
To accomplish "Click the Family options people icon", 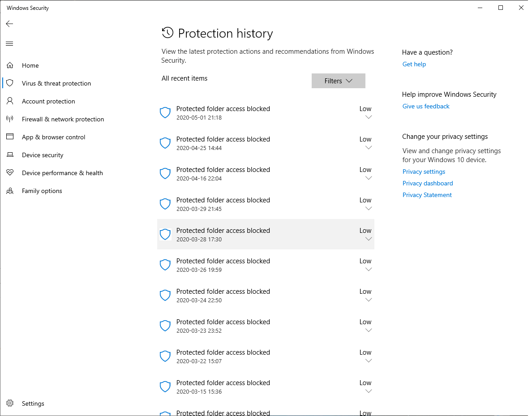I will click(10, 191).
